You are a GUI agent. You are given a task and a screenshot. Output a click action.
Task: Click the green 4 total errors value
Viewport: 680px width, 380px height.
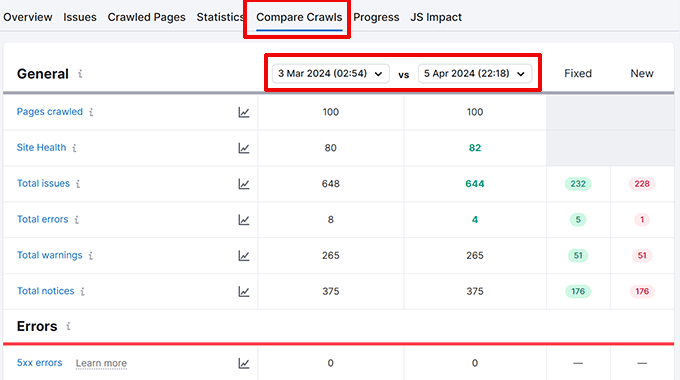point(475,220)
